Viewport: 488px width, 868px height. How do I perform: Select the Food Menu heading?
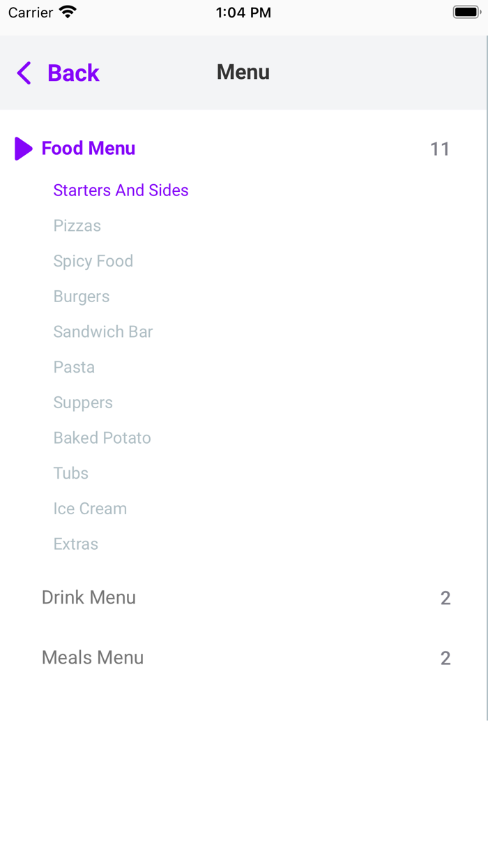(89, 148)
